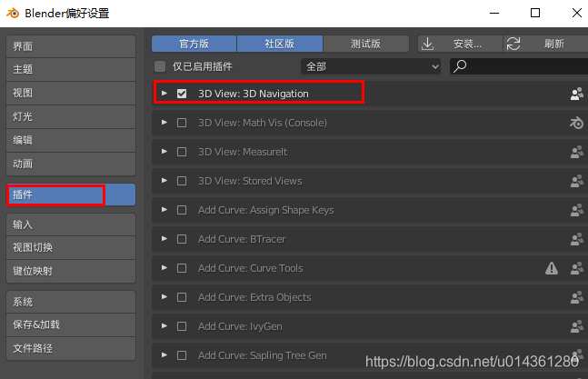The width and height of the screenshot is (588, 379).
Task: Enable the Extra Objects add-on checkbox
Action: [x=182, y=297]
